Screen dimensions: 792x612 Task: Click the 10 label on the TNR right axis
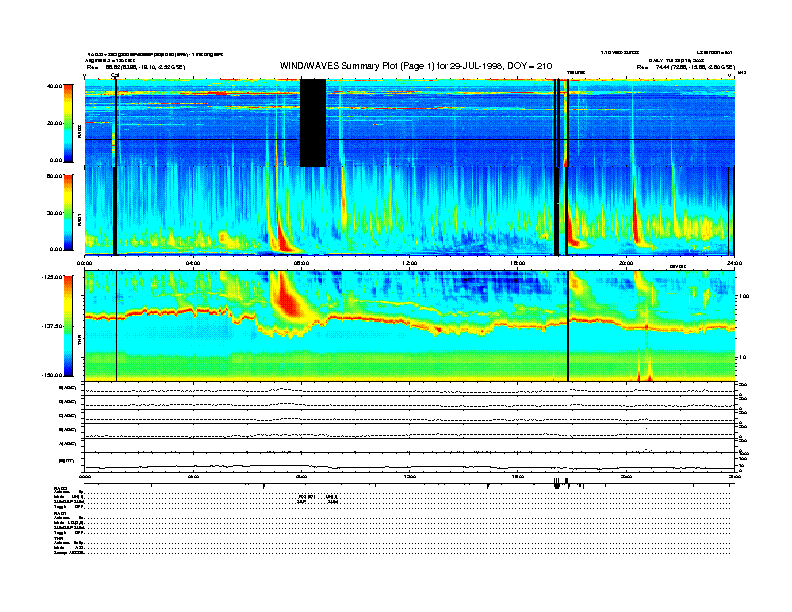pos(742,357)
